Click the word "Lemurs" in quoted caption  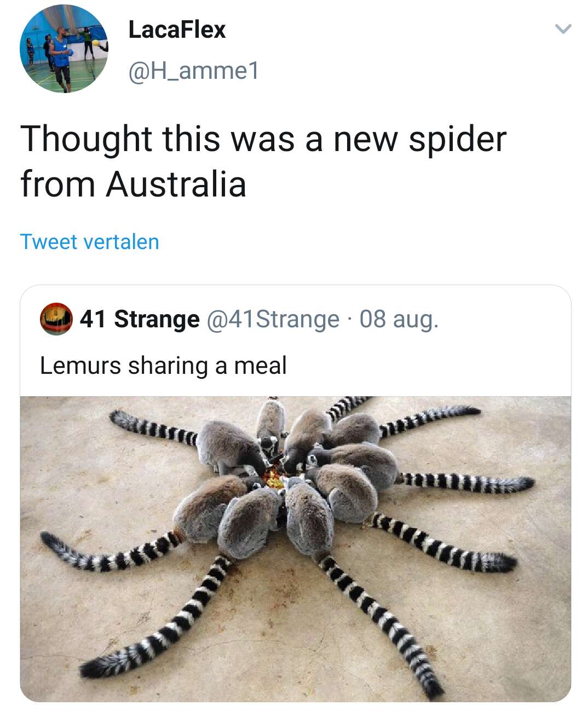pos(80,366)
